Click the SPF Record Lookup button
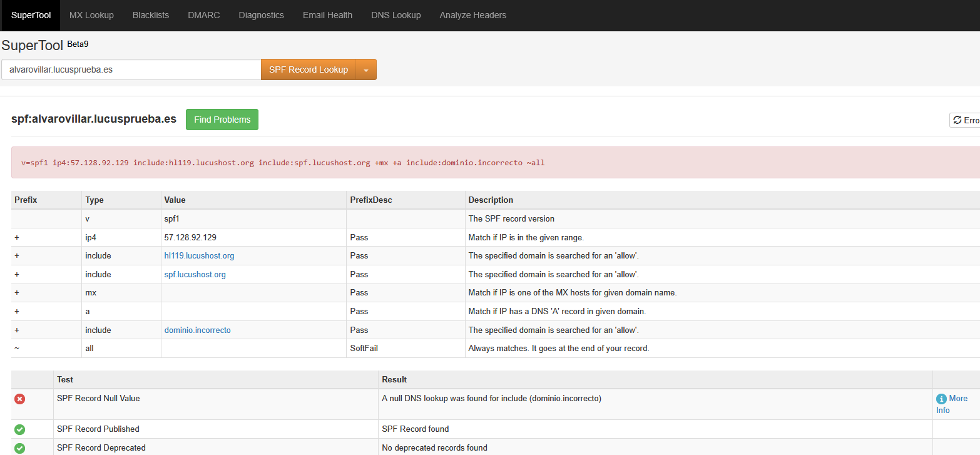 coord(309,69)
